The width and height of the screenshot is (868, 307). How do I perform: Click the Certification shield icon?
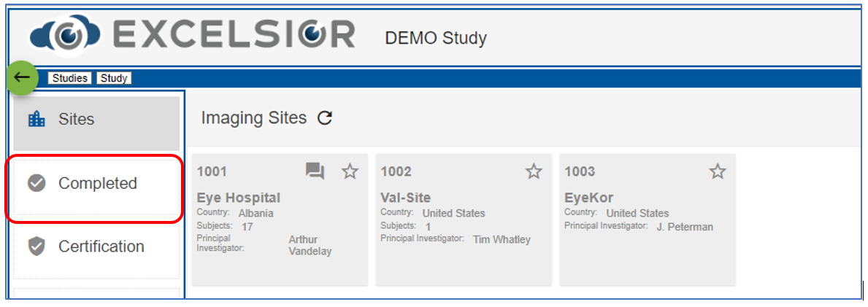pos(37,246)
